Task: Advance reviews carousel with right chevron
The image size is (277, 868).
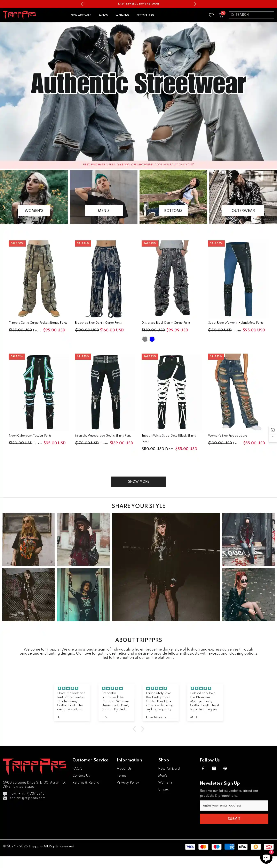Action: click(143, 729)
